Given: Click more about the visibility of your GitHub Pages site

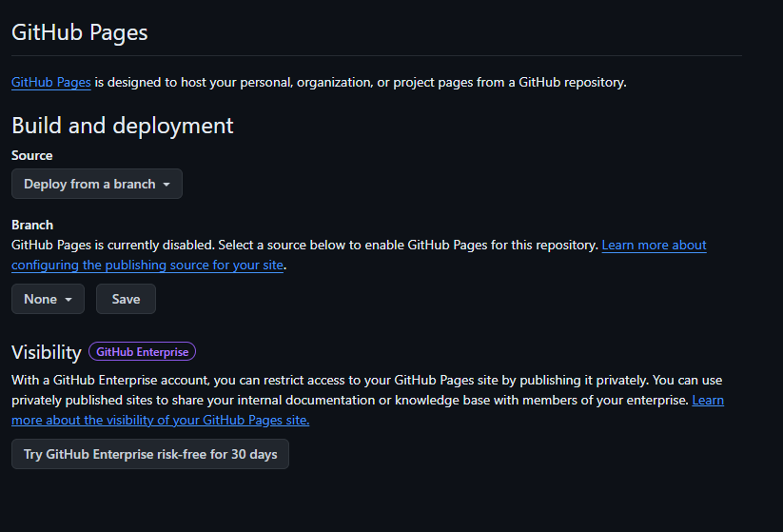Looking at the screenshot, I should [x=160, y=420].
